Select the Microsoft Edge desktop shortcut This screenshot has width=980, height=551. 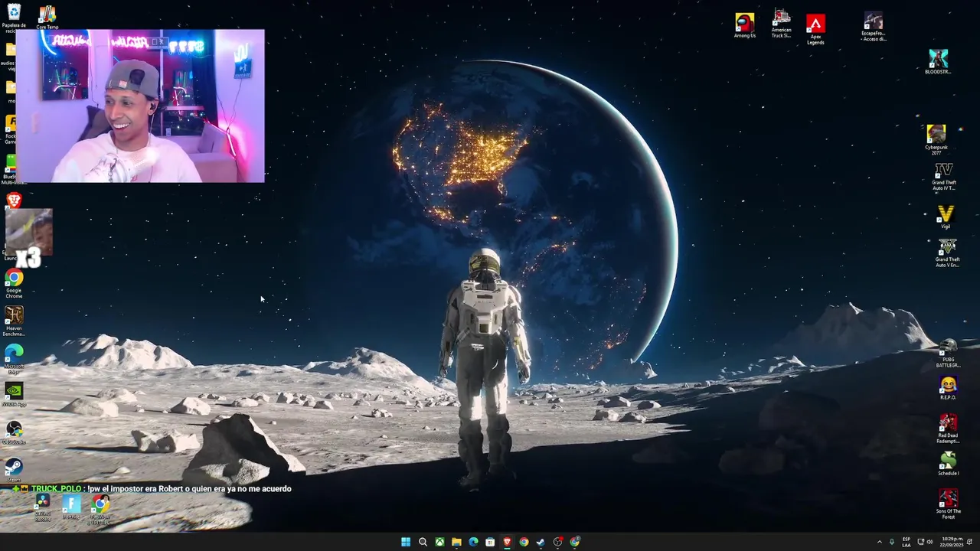tap(14, 359)
